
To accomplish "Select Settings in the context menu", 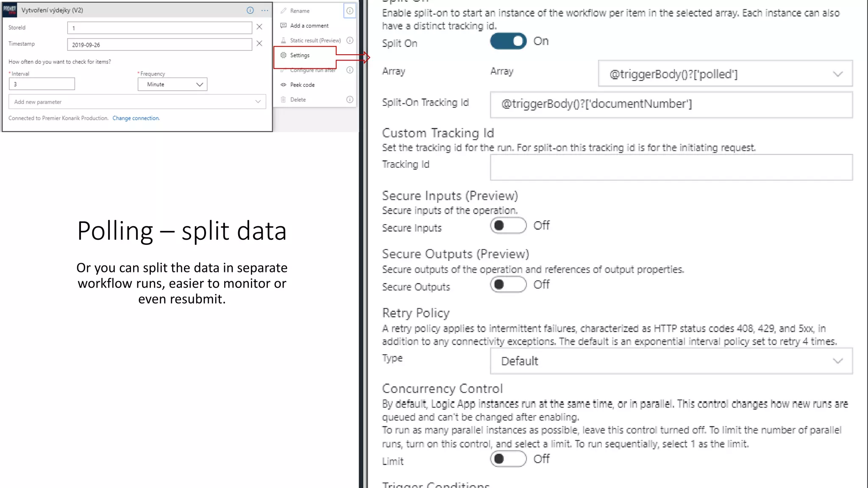I will pyautogui.click(x=300, y=55).
